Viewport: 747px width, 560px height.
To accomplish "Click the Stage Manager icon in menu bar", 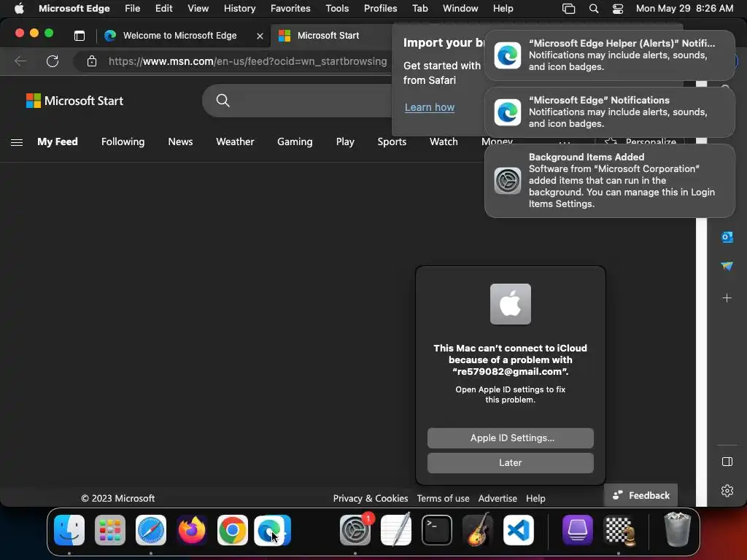I will pos(568,9).
